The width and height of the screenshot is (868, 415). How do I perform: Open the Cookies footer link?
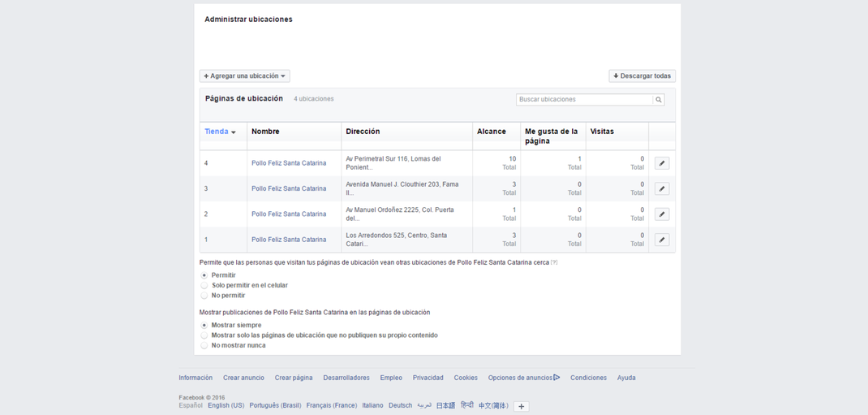tap(466, 378)
